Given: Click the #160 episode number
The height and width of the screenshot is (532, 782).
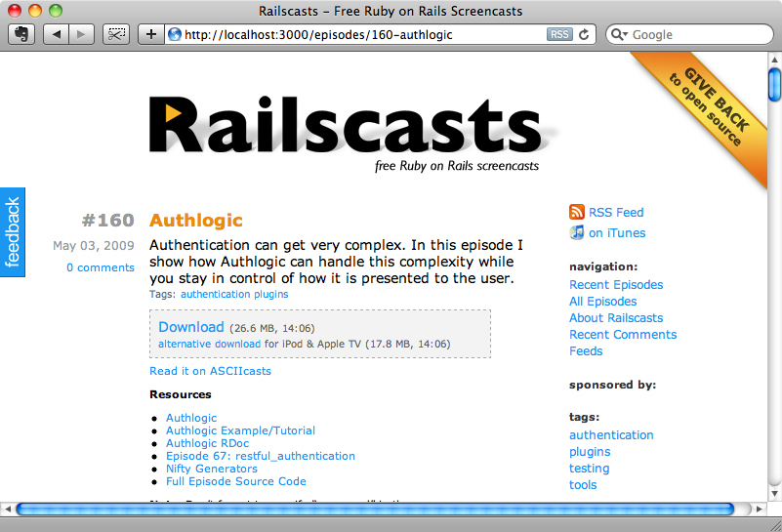Looking at the screenshot, I should click(x=108, y=220).
